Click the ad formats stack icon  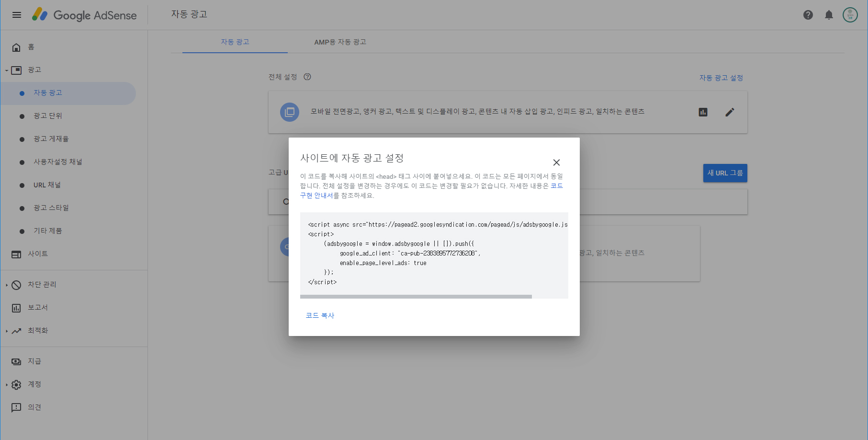[x=290, y=112]
